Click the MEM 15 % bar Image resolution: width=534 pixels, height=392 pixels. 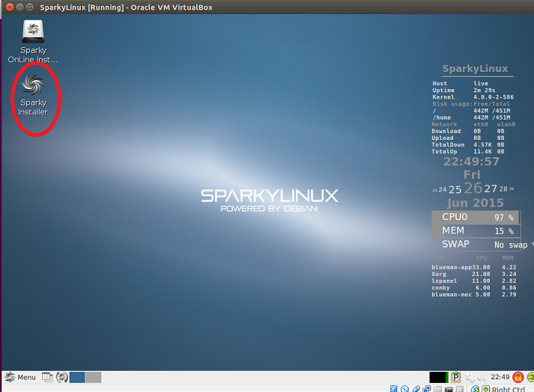pyautogui.click(x=476, y=230)
